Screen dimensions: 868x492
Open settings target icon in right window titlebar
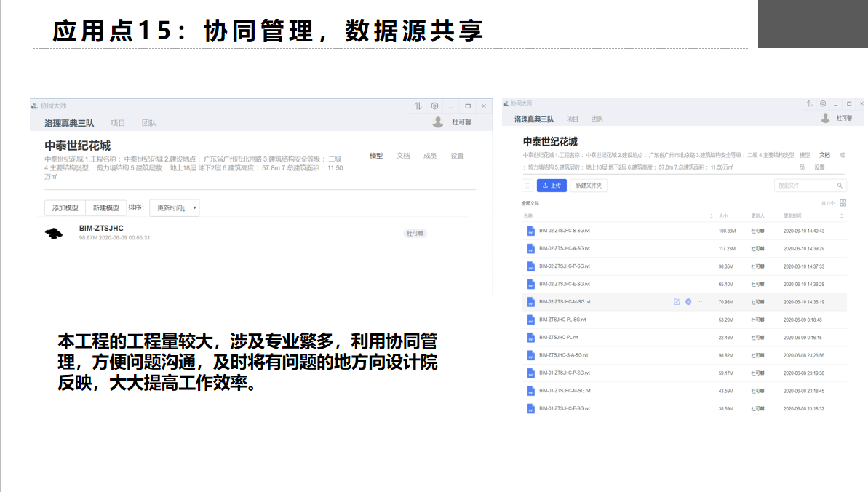click(x=823, y=104)
